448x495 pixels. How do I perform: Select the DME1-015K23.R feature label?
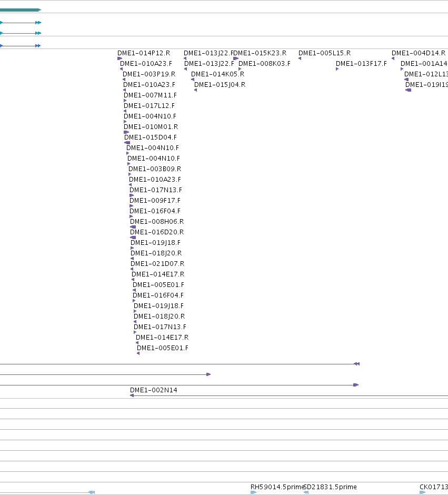[260, 53]
